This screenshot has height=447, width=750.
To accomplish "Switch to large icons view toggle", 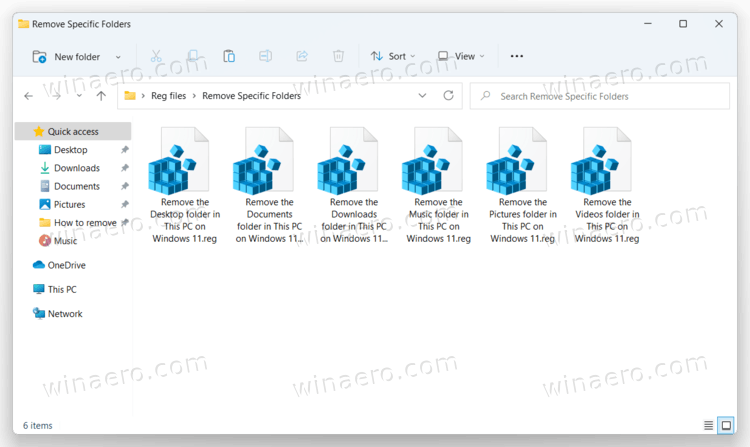I will tap(726, 425).
